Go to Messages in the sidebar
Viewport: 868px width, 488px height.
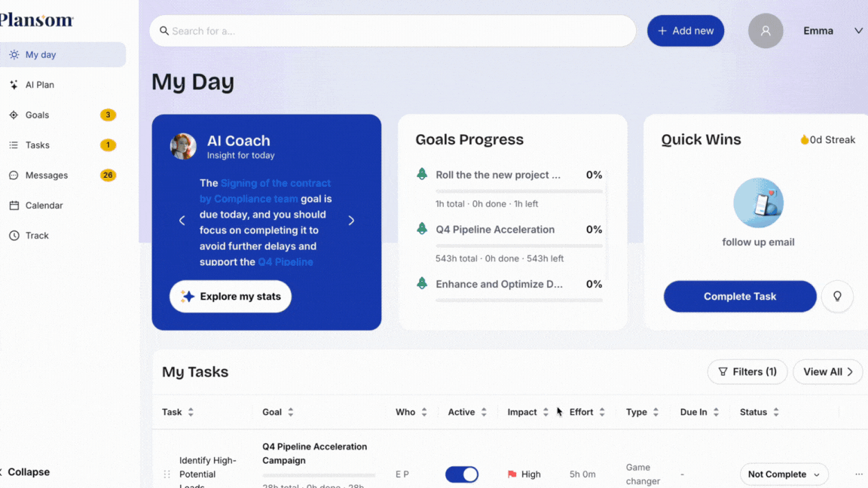pyautogui.click(x=46, y=175)
